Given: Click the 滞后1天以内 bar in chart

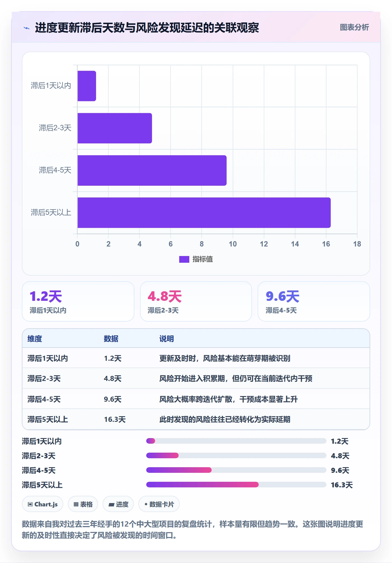Looking at the screenshot, I should click(87, 86).
